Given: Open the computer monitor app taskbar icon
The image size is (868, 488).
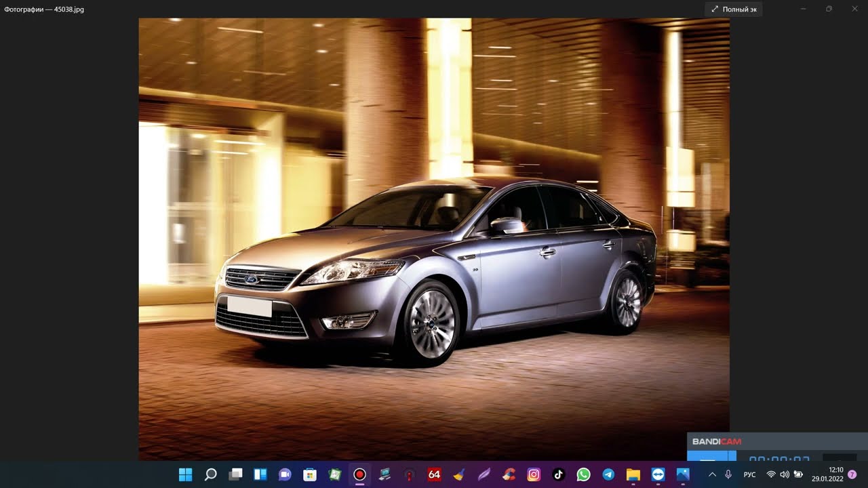Looking at the screenshot, I should tap(384, 474).
